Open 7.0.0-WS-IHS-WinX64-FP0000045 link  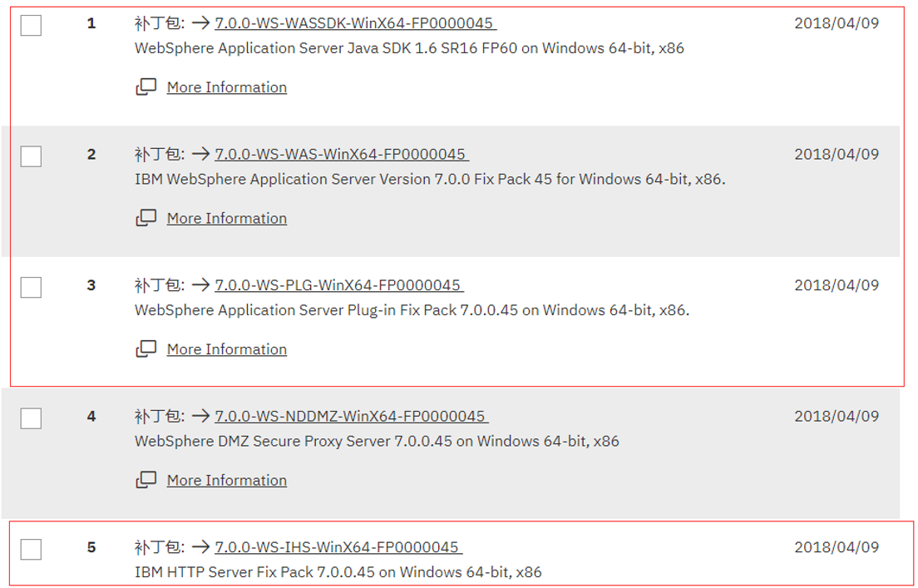338,547
